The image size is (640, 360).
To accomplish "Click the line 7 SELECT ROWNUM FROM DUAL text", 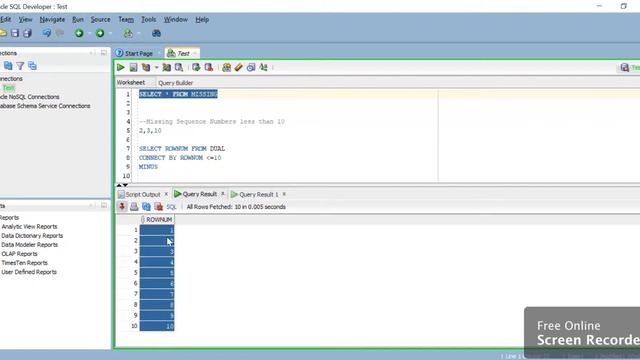I will (x=182, y=149).
